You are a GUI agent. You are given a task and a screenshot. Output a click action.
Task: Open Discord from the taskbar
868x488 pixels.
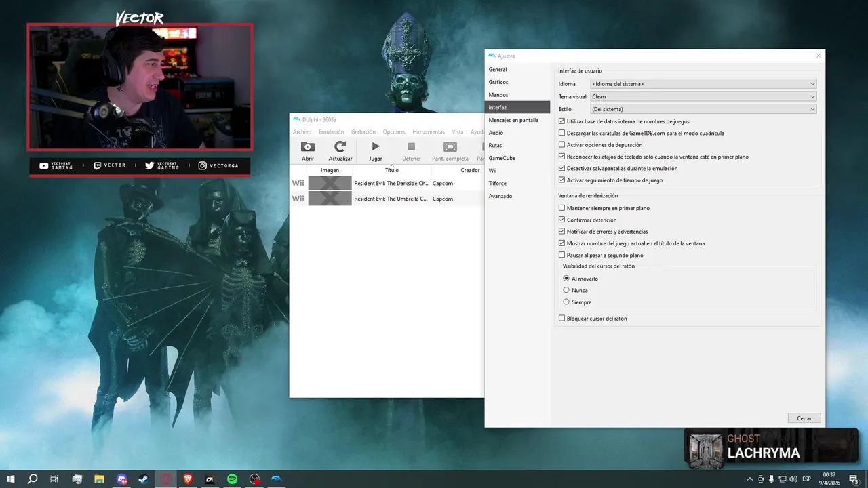click(x=121, y=479)
